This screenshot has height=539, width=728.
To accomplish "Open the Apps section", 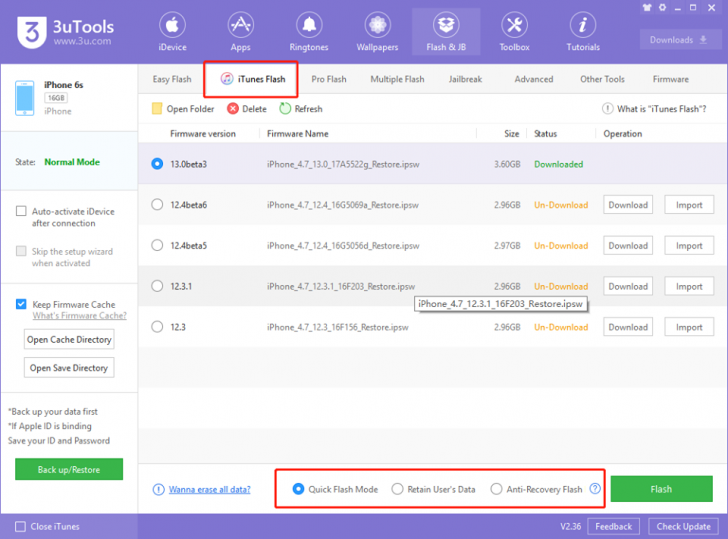I will (240, 32).
